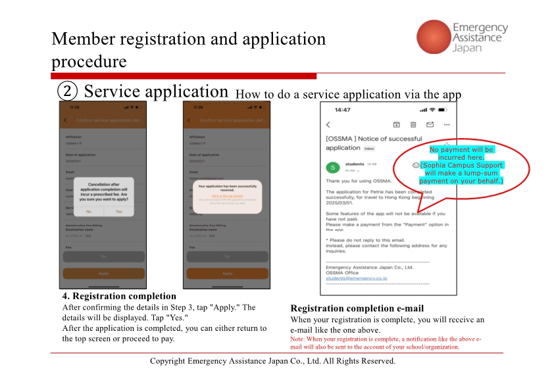
Task: Click the "[OSSMA ] Notice of successful application" subject
Action: point(374,143)
